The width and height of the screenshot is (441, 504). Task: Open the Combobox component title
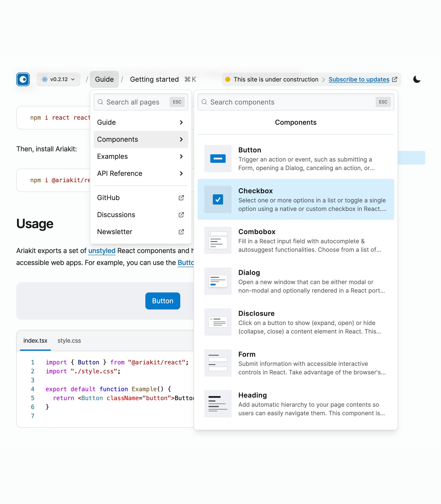(257, 232)
